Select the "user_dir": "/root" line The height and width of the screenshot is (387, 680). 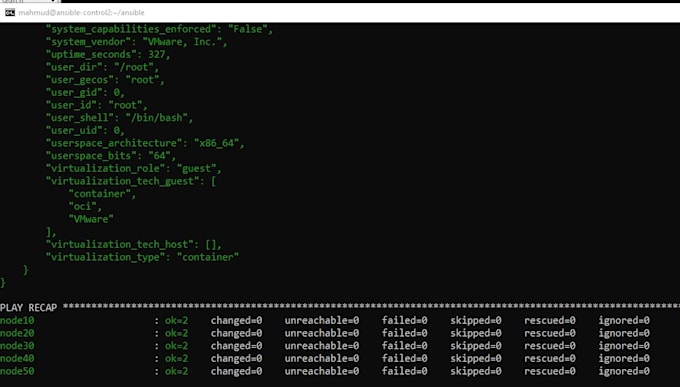coord(102,67)
